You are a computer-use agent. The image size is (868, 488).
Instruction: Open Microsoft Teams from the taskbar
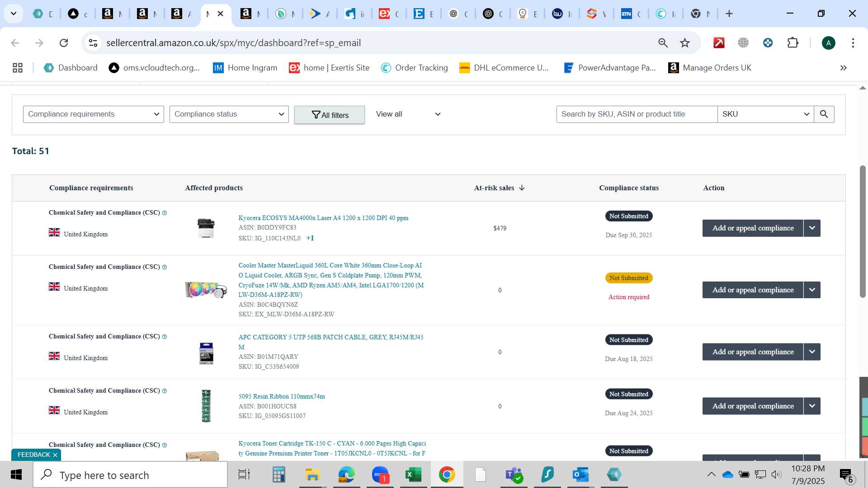pos(514,475)
